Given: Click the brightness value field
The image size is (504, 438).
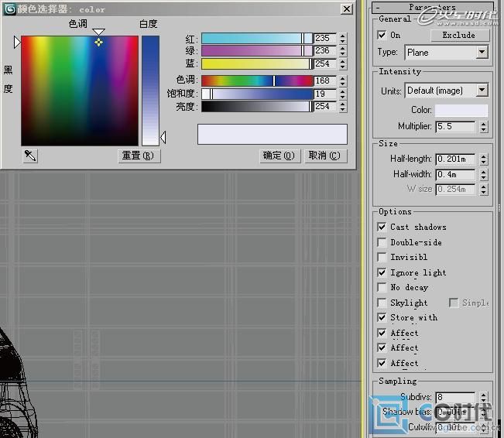Looking at the screenshot, I should coord(325,106).
